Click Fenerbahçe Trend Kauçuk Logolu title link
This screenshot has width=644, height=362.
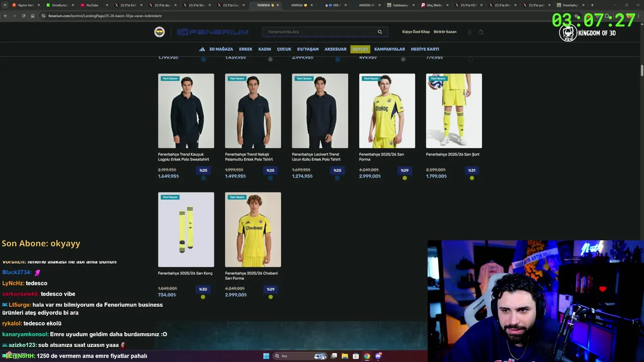point(183,157)
